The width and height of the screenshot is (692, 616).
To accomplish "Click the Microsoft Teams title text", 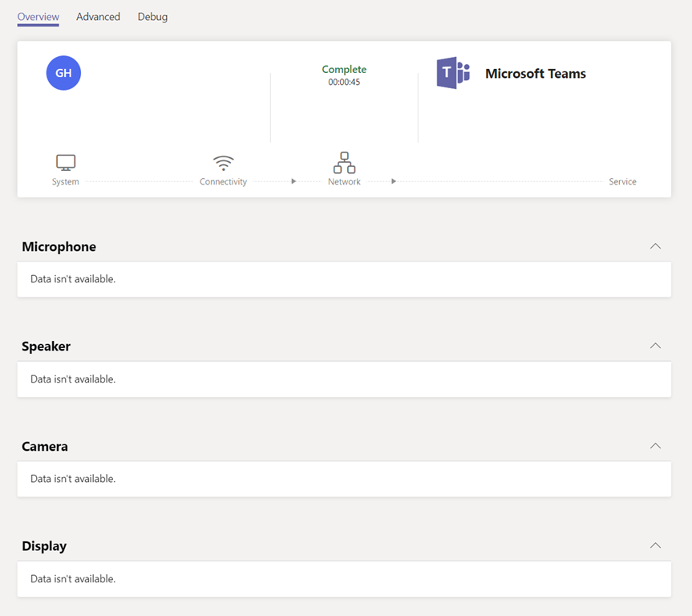I will pos(535,74).
